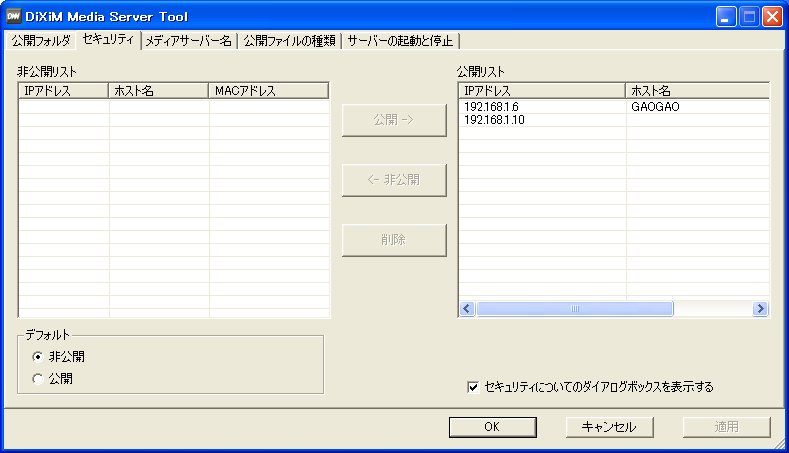This screenshot has width=789, height=453.
Task: Toggle the security dialog box display checkbox
Action: pos(473,387)
